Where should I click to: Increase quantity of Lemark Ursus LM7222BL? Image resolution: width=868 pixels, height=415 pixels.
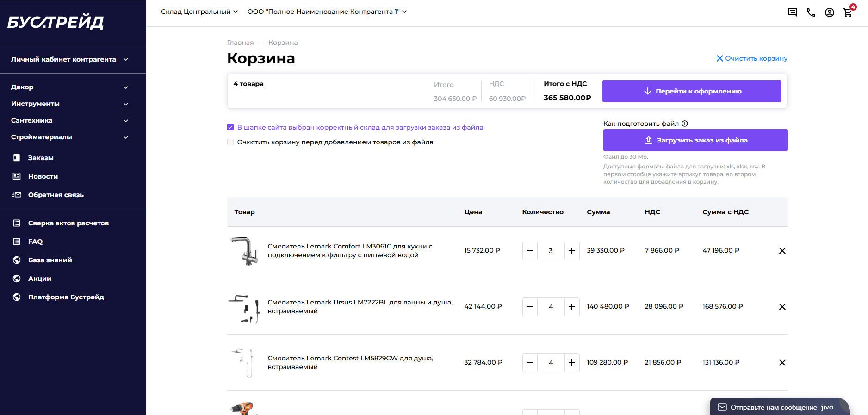572,307
